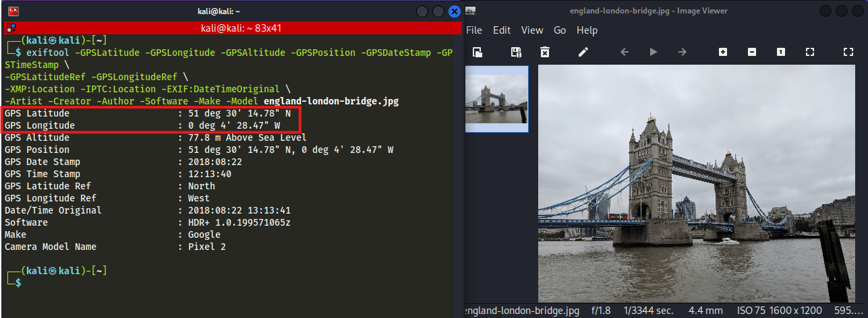Screen dimensions: 868x318
Task: Click the 'Date/Time Original' output line
Action: pos(147,210)
